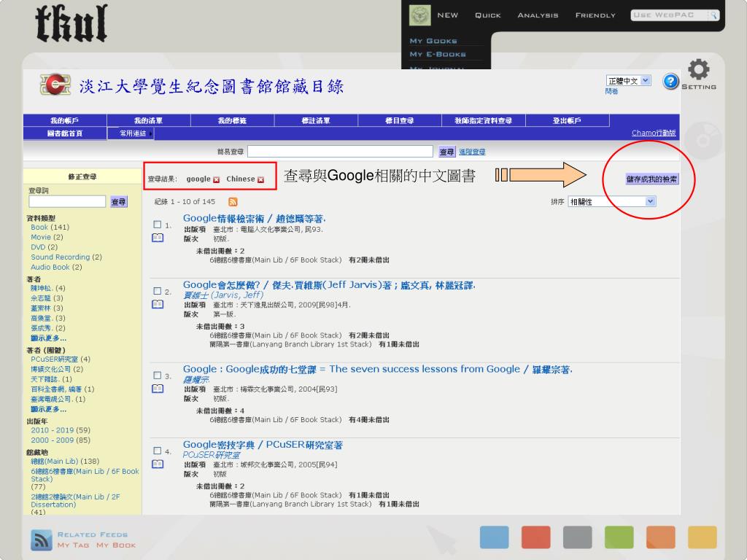This screenshot has width=747, height=560.
Task: Check the checkbox for result 4
Action: [x=158, y=451]
